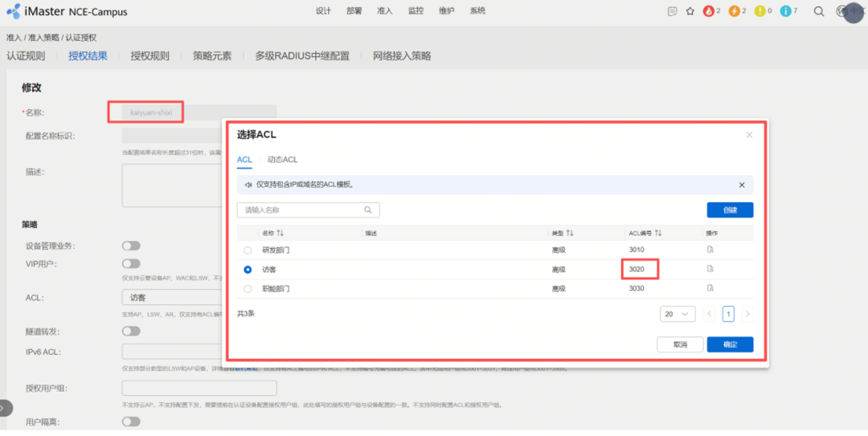Open the 设计 menu

(323, 11)
